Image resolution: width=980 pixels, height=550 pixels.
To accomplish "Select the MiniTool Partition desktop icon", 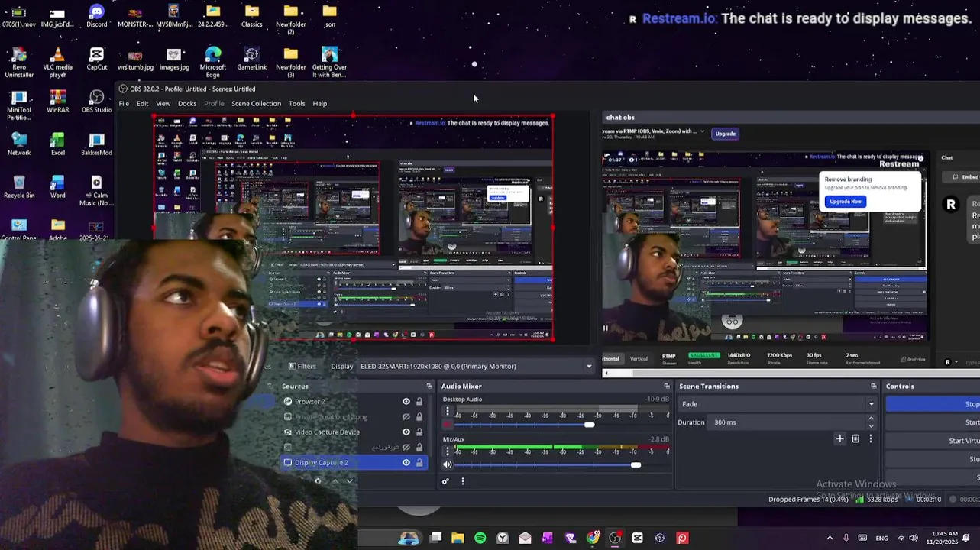I will 19,105.
